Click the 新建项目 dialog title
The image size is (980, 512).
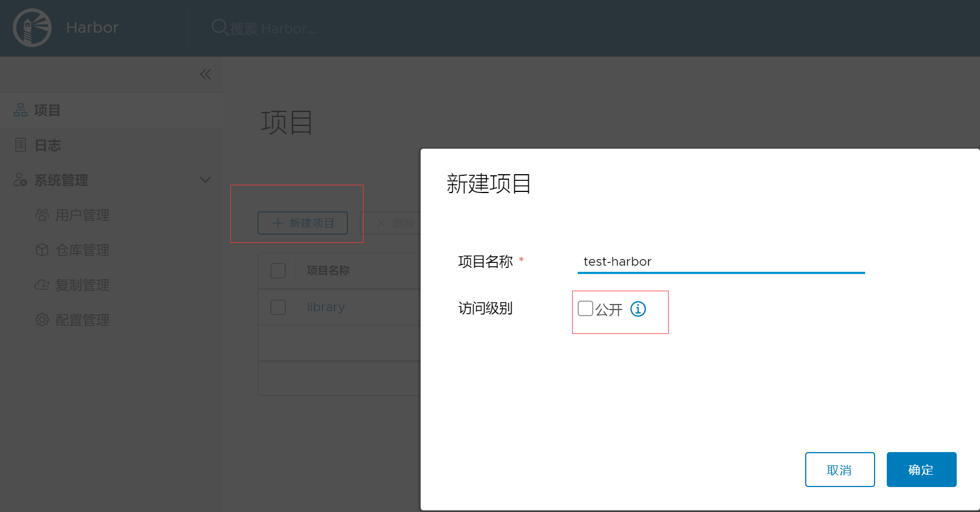[488, 184]
